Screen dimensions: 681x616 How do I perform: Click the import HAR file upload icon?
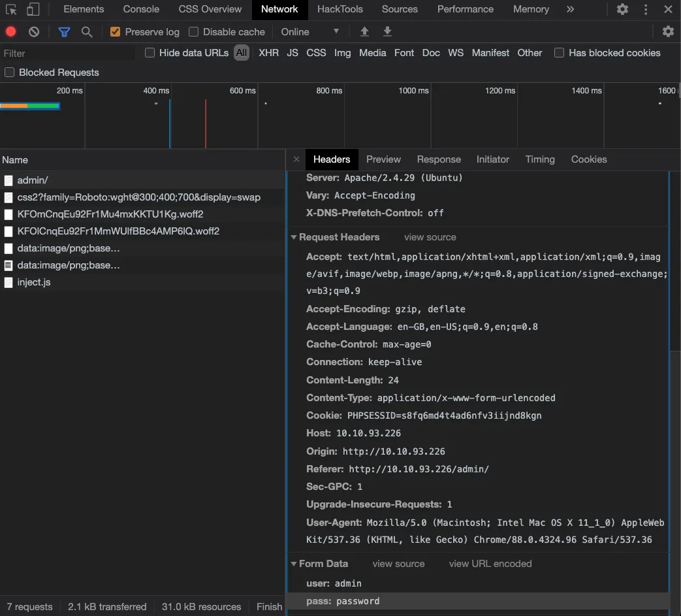[365, 31]
